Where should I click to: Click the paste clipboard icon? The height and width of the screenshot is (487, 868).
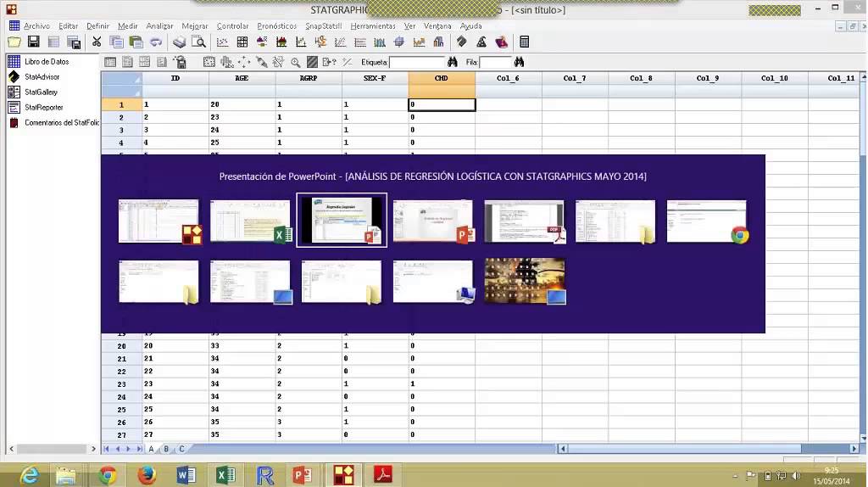136,42
